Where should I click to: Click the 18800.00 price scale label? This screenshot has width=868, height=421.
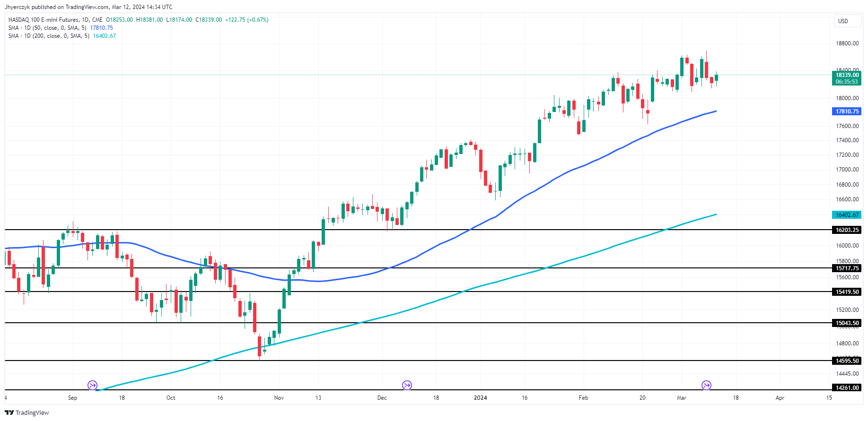[x=847, y=43]
